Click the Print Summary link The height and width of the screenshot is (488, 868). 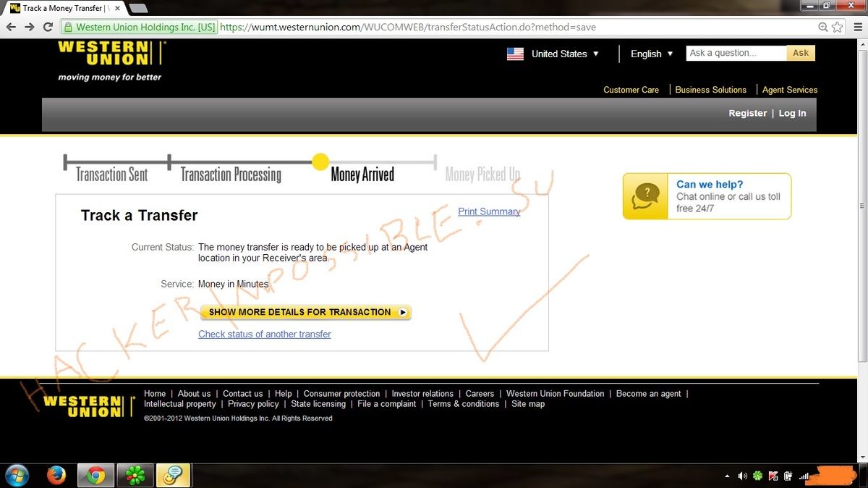[x=489, y=211]
